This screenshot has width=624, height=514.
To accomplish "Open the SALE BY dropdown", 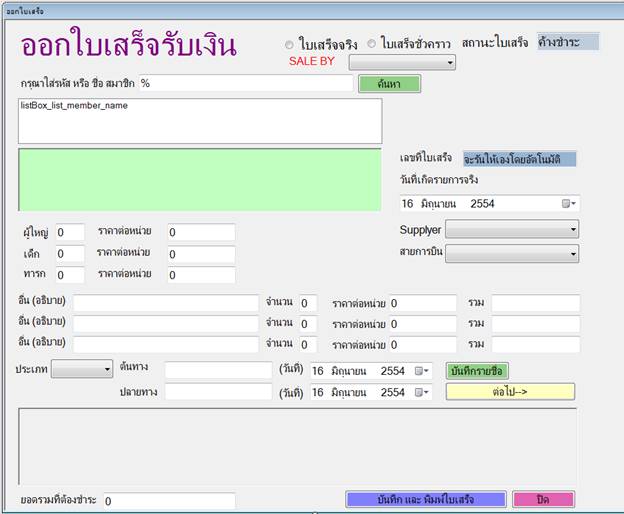I will coord(401,63).
